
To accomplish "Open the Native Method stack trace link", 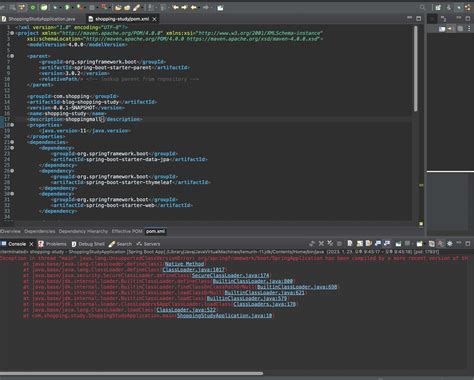I will tap(184, 264).
